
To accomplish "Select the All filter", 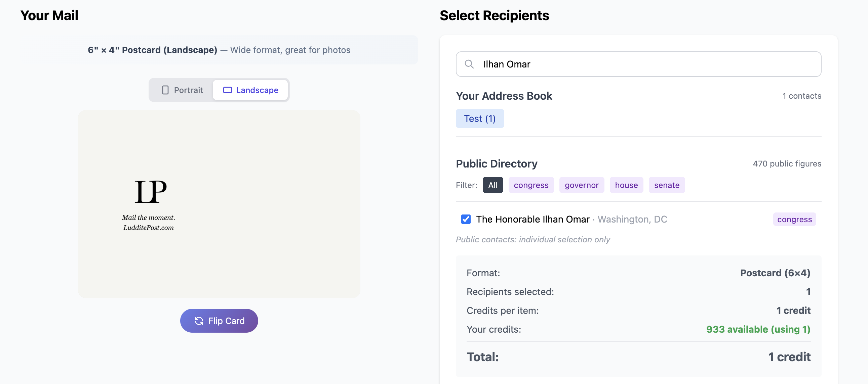I will (x=492, y=185).
